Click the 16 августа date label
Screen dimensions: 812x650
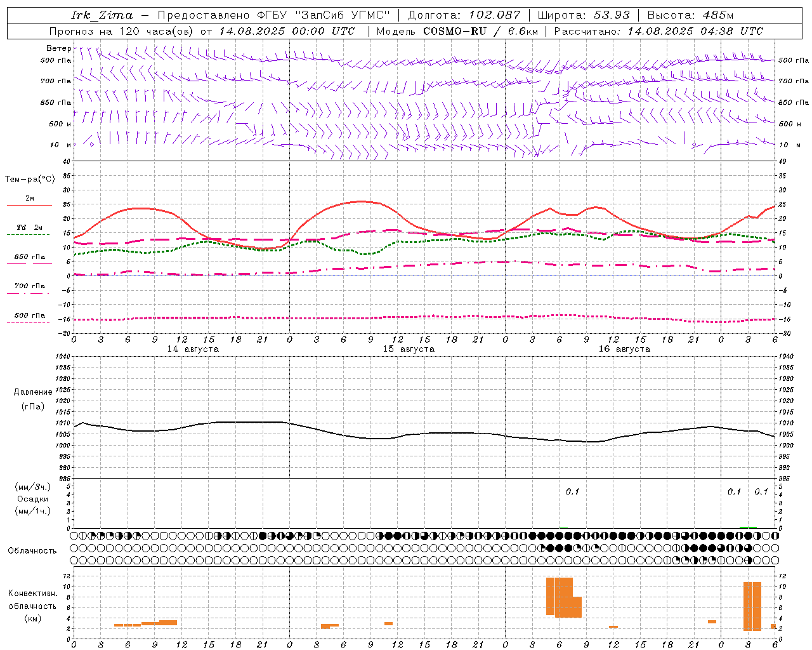point(624,349)
